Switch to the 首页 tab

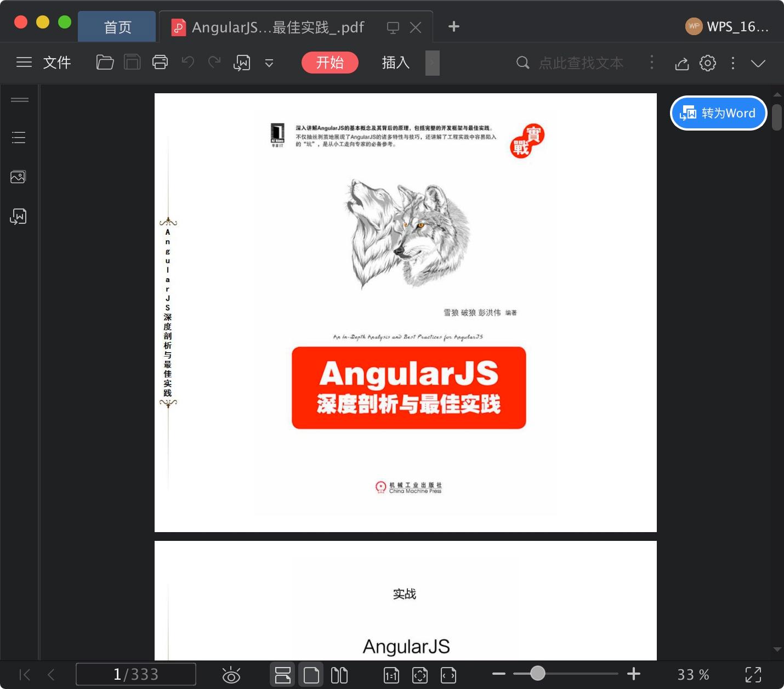coord(117,27)
